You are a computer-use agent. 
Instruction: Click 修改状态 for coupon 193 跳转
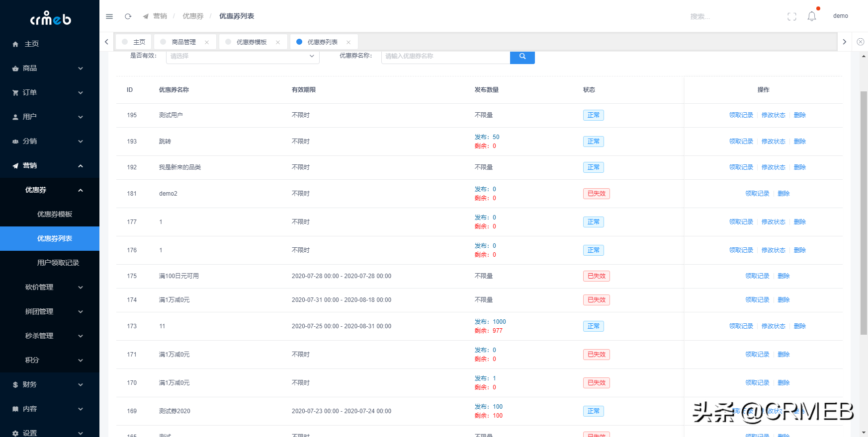coord(773,142)
